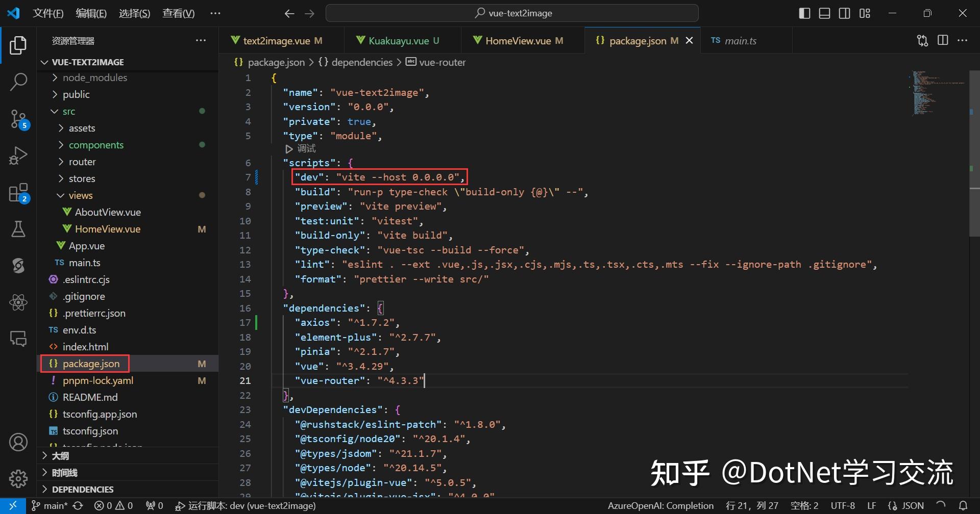Image resolution: width=980 pixels, height=514 pixels.
Task: Expand the 时间线 section in Explorer
Action: 62,472
